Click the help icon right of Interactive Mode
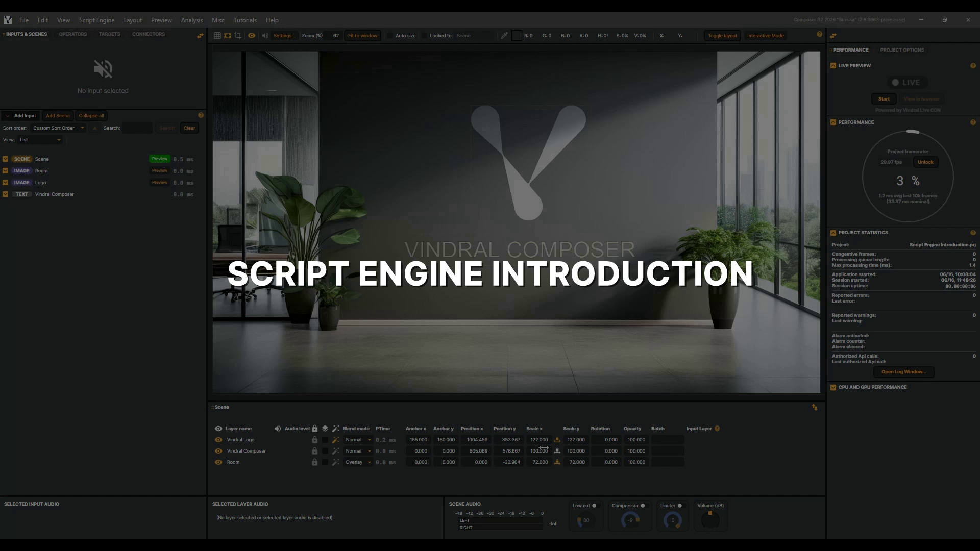The image size is (980, 551). (820, 34)
